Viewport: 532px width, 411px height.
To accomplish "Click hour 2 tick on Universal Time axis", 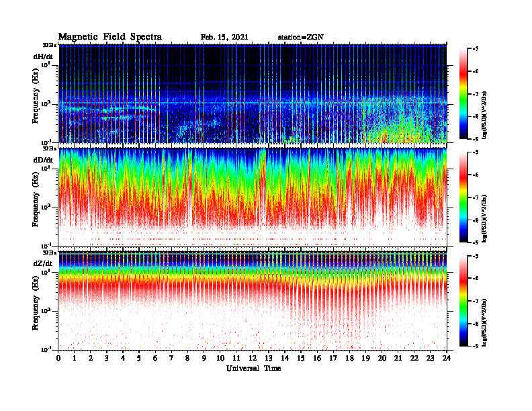I will pyautogui.click(x=91, y=358).
